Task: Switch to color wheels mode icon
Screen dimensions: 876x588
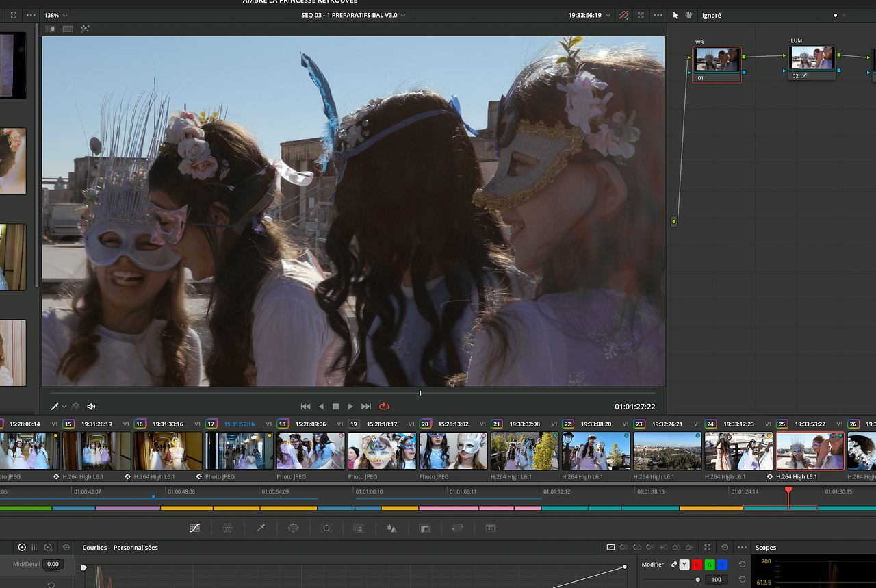Action: click(22, 548)
